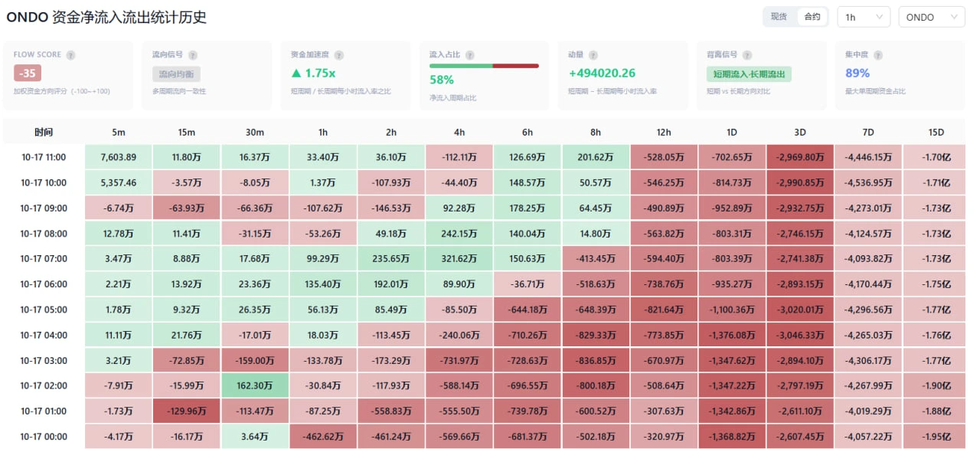The height and width of the screenshot is (449, 980).
Task: Click the 短期流入·长期流出 badge
Action: click(749, 74)
